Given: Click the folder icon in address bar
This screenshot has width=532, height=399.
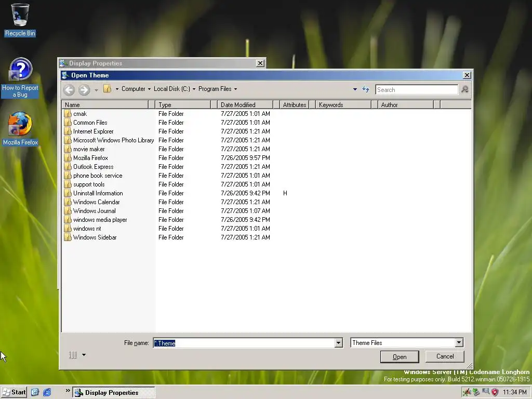Looking at the screenshot, I should click(107, 88).
